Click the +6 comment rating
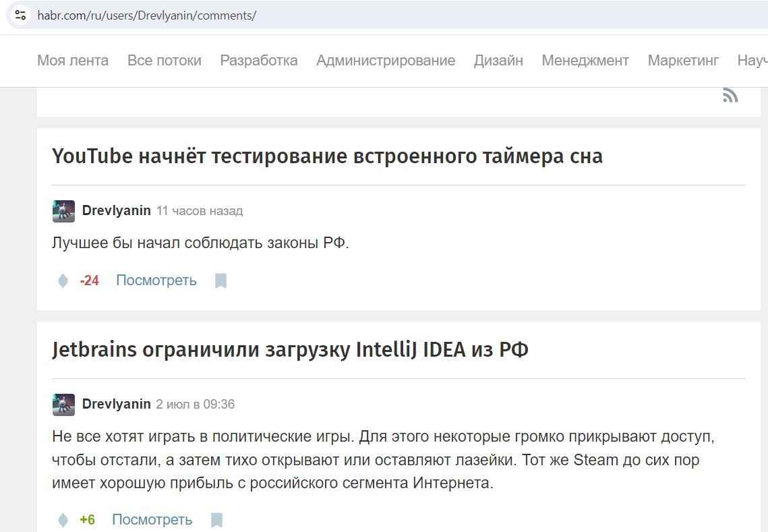The width and height of the screenshot is (768, 532). point(87,520)
